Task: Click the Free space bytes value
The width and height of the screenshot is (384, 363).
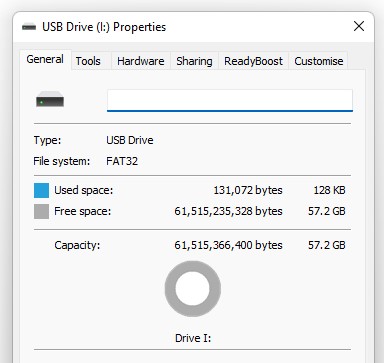Action: tap(228, 211)
